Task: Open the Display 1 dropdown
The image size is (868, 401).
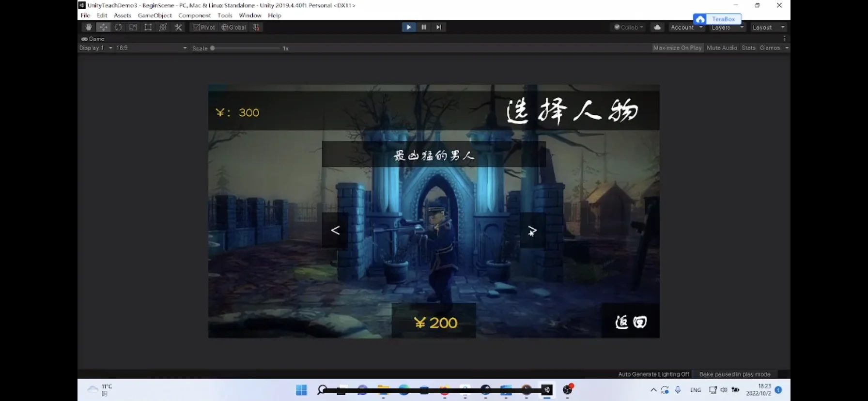Action: [96, 48]
